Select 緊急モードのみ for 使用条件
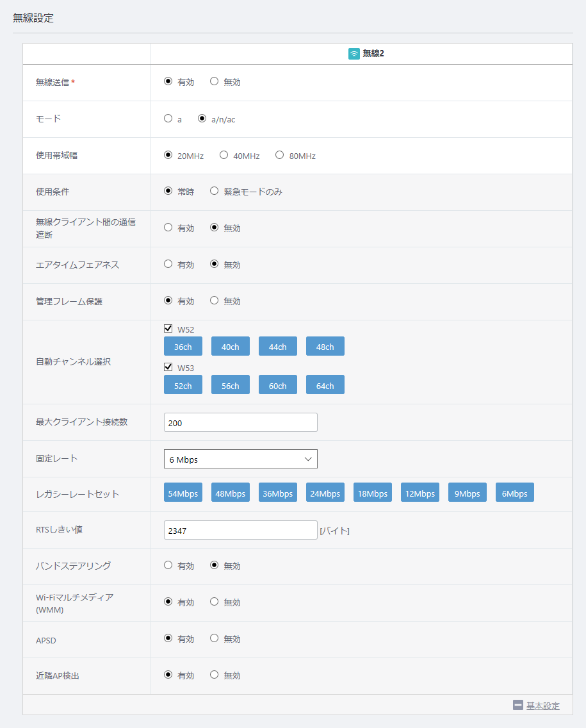Viewport: 586px width, 728px height. click(214, 191)
